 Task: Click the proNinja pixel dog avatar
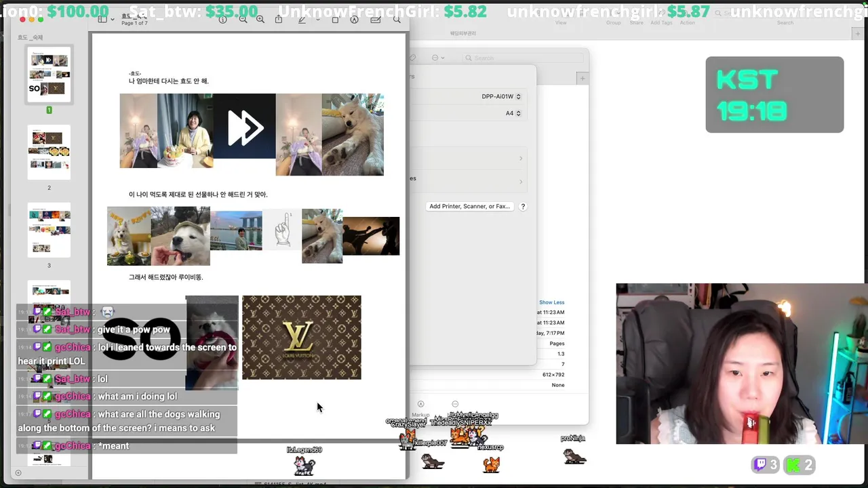point(574,456)
